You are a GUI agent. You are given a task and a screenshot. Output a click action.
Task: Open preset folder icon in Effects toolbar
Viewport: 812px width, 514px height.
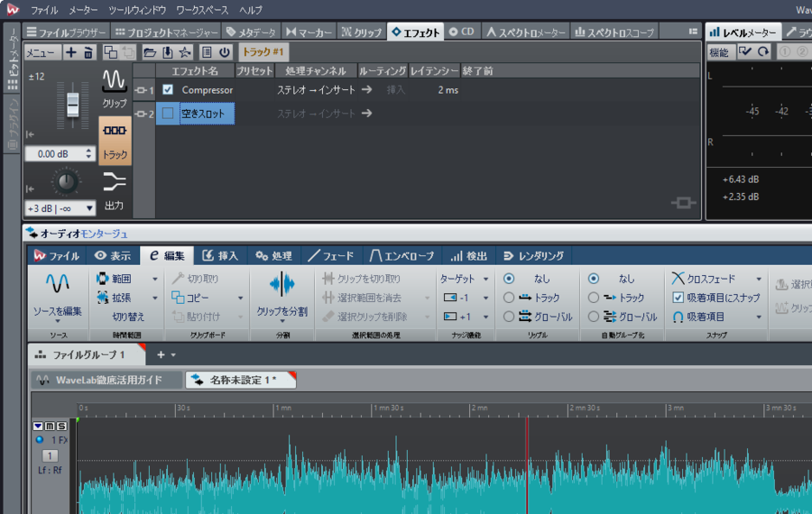coord(150,51)
